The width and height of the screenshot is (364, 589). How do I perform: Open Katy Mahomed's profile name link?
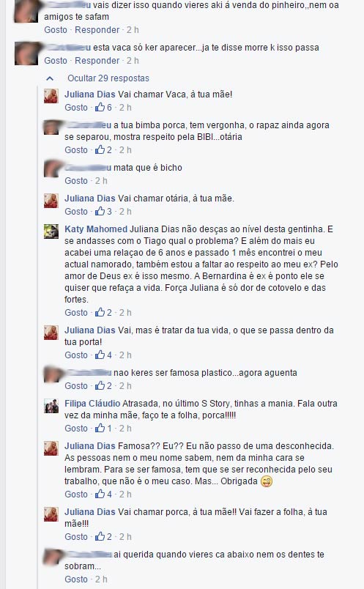(x=96, y=229)
